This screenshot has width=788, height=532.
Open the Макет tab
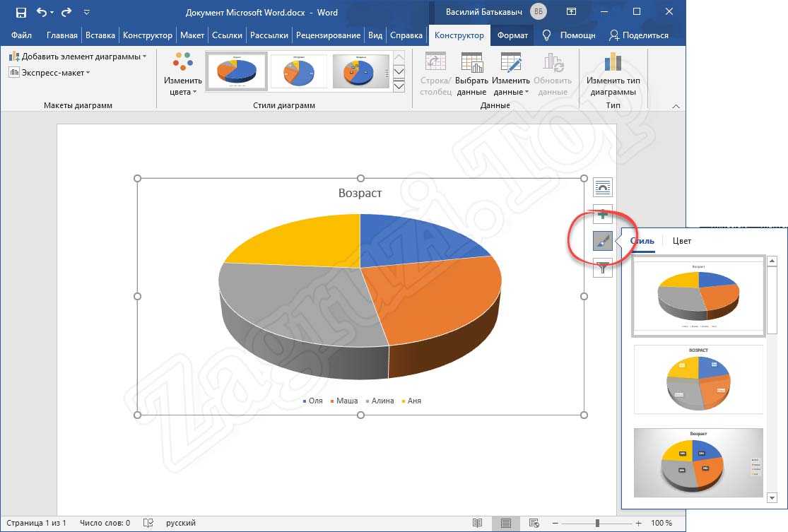[x=192, y=35]
